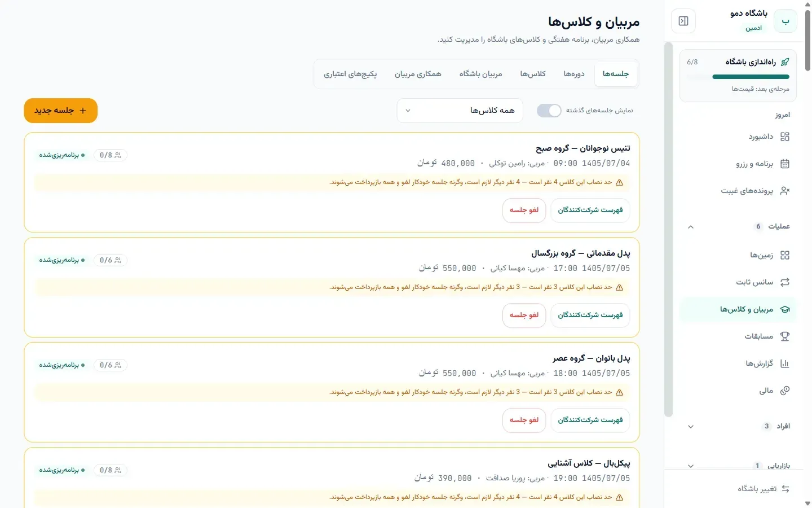Click the 0/6 capacity badge for پدل بانوان
Screen dimensions: 812x508
tap(111, 365)
